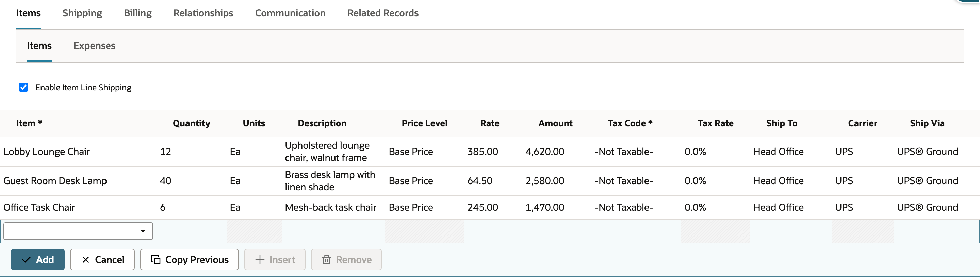980x280 pixels.
Task: Click -Not Taxable- in Guest Room Desk Lamp row
Action: 624,181
